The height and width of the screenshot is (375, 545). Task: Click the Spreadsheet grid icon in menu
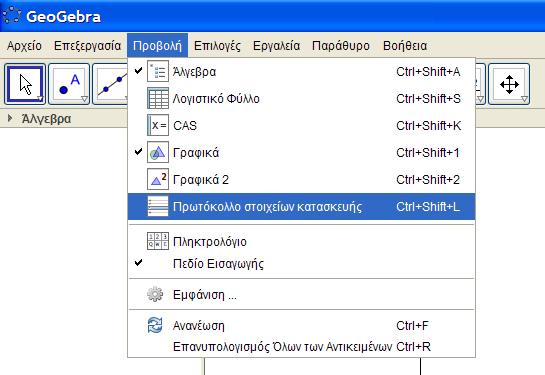point(158,99)
